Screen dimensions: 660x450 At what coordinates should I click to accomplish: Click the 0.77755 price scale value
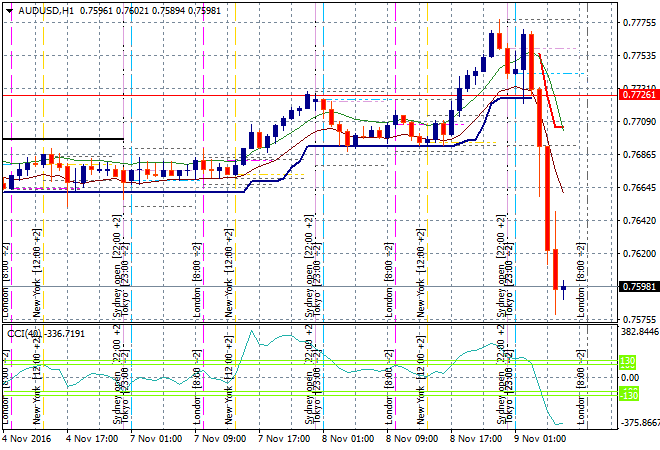(639, 23)
